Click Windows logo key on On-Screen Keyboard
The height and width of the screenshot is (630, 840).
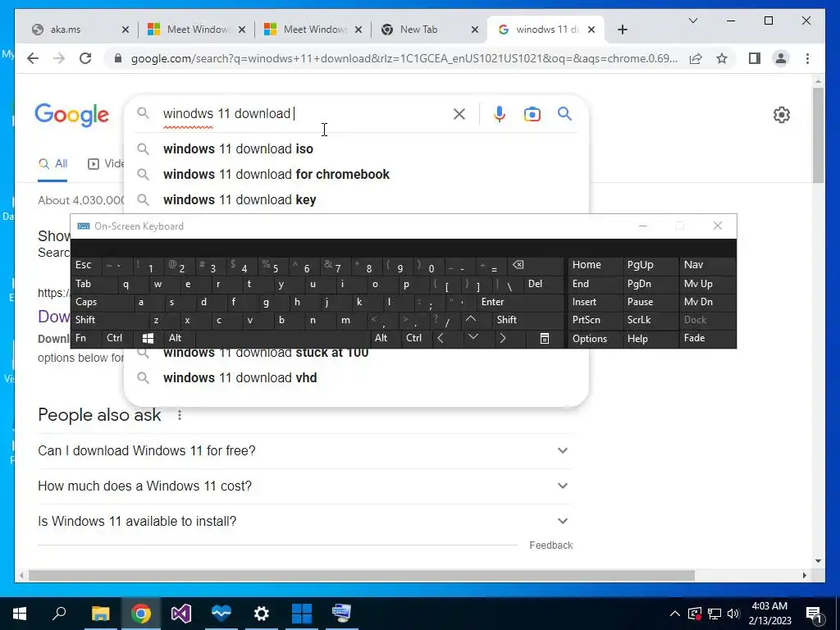(x=148, y=338)
